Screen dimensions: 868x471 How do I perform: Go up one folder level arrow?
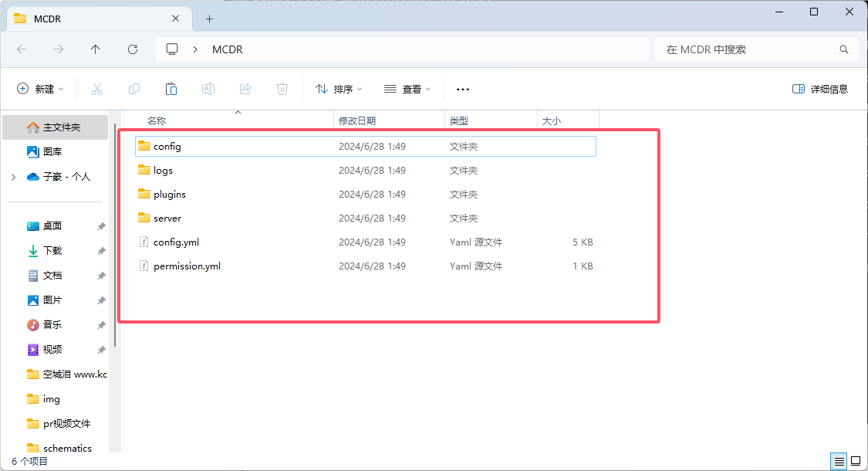click(x=95, y=49)
